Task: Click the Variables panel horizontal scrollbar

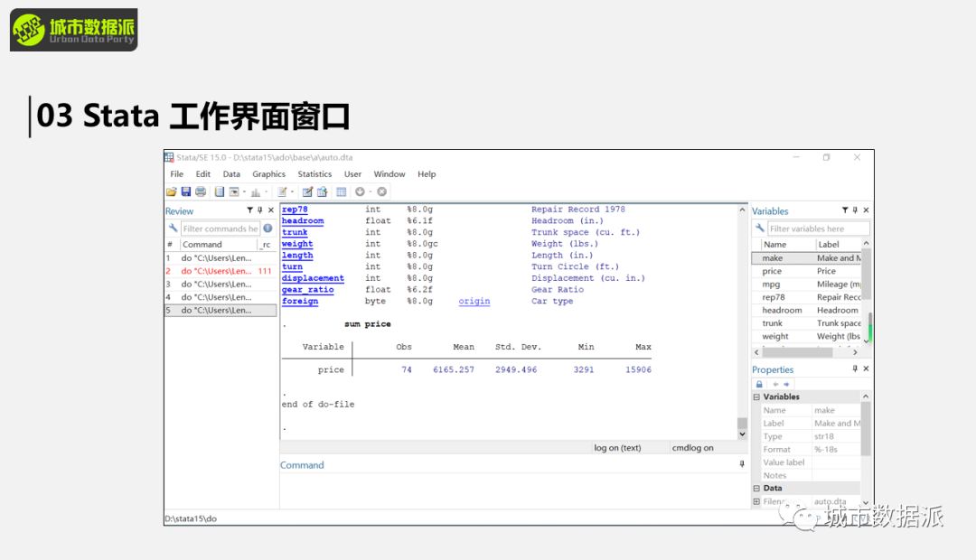Action: 797,352
